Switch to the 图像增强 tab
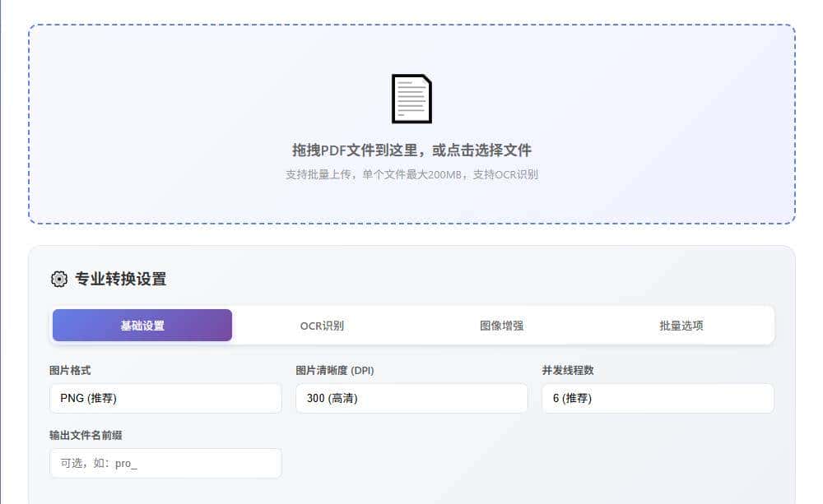The height and width of the screenshot is (504, 823). click(500, 325)
